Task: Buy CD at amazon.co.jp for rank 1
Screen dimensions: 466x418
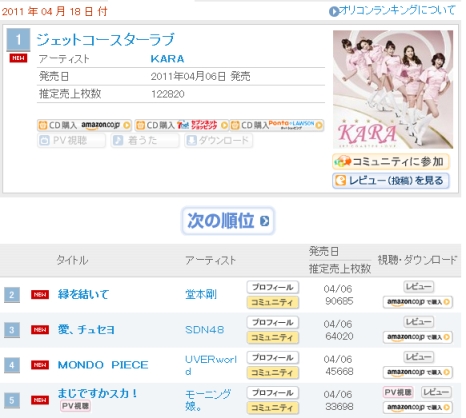Action: (84, 125)
